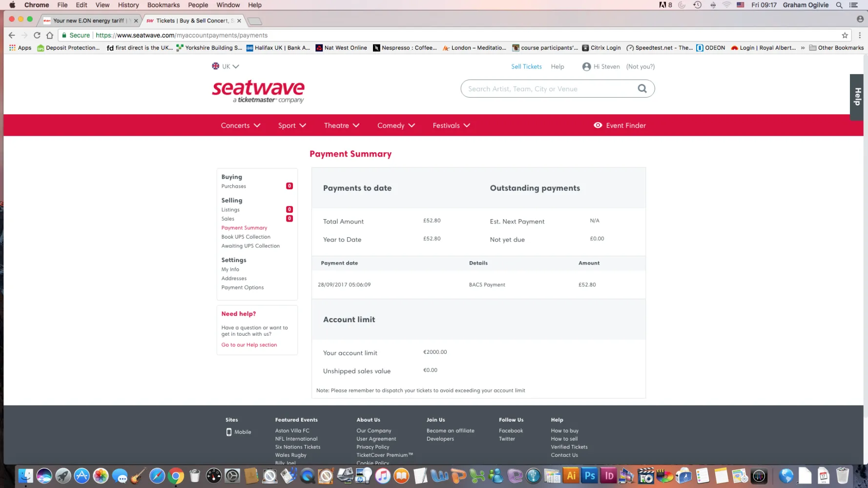Open the vertical Help side tab

point(857,97)
